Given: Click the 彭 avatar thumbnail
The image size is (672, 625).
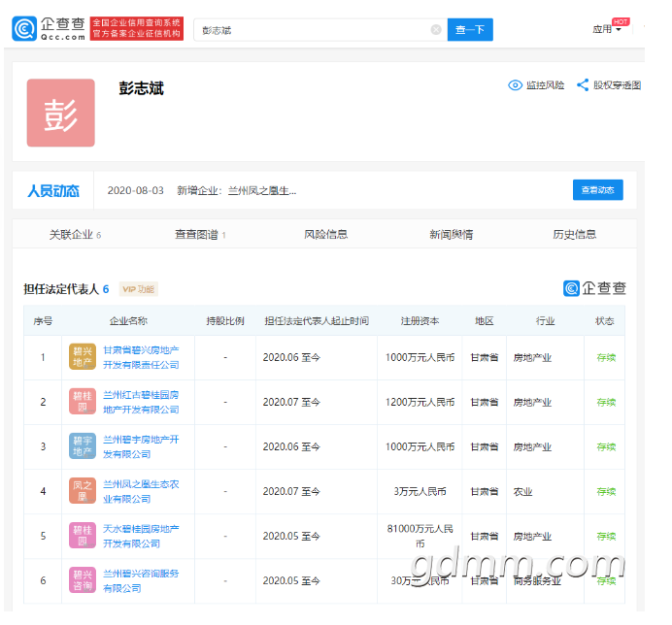Looking at the screenshot, I should [x=61, y=113].
